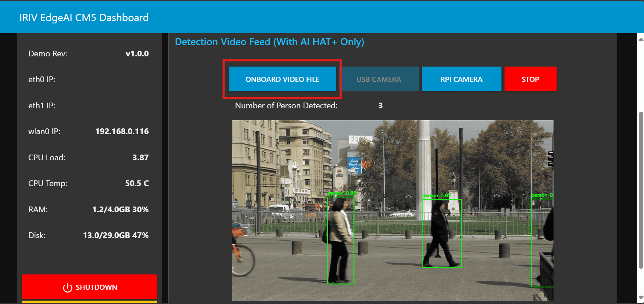Click the Disk usage value
Screen dimensions: 644x304
click(116, 235)
